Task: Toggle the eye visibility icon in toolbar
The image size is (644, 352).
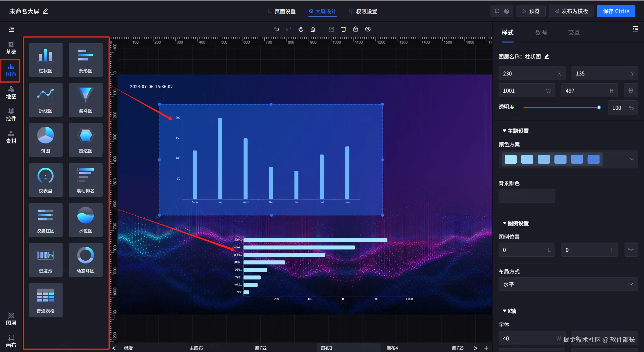Action: 368,29
